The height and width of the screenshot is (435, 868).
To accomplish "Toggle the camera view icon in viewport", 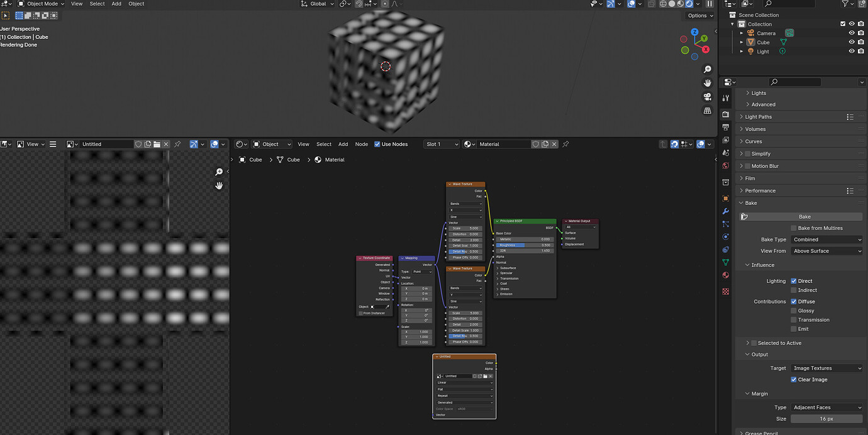I will [708, 97].
